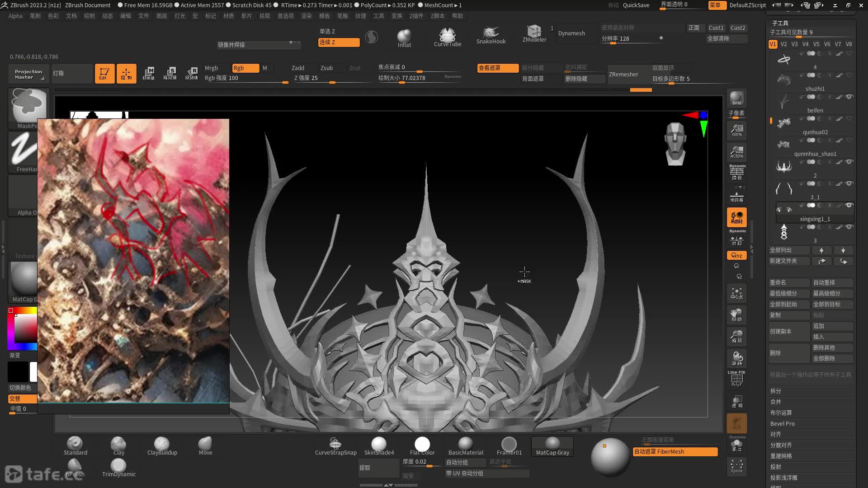Open the 笔刷 brush menu

[x=35, y=16]
